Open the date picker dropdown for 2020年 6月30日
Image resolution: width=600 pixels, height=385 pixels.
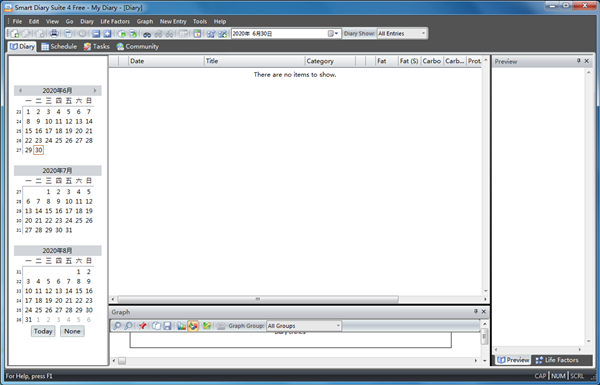[333, 34]
